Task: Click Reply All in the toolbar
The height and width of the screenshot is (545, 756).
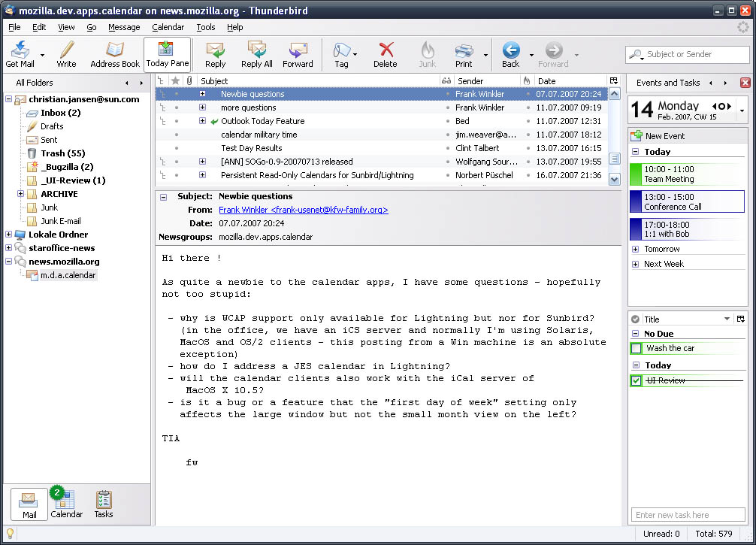Action: 256,53
